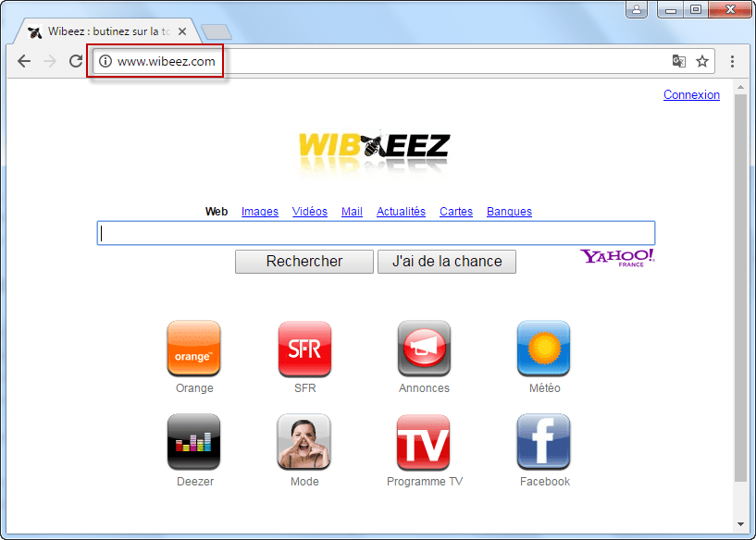This screenshot has height=540, width=756.
Task: Click the translate page icon
Action: point(679,61)
